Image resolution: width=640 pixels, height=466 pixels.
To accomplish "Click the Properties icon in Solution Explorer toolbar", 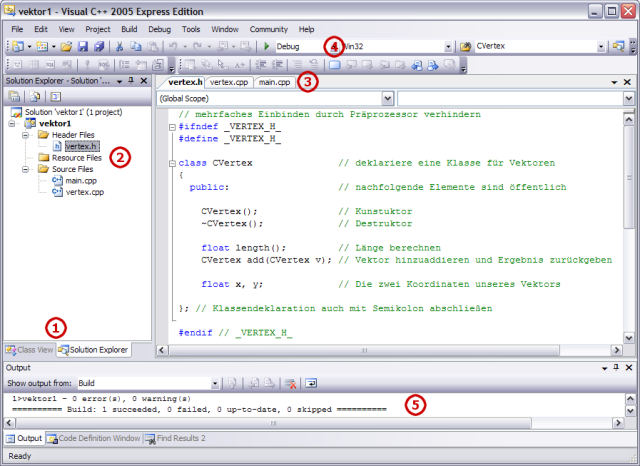I will point(15,97).
